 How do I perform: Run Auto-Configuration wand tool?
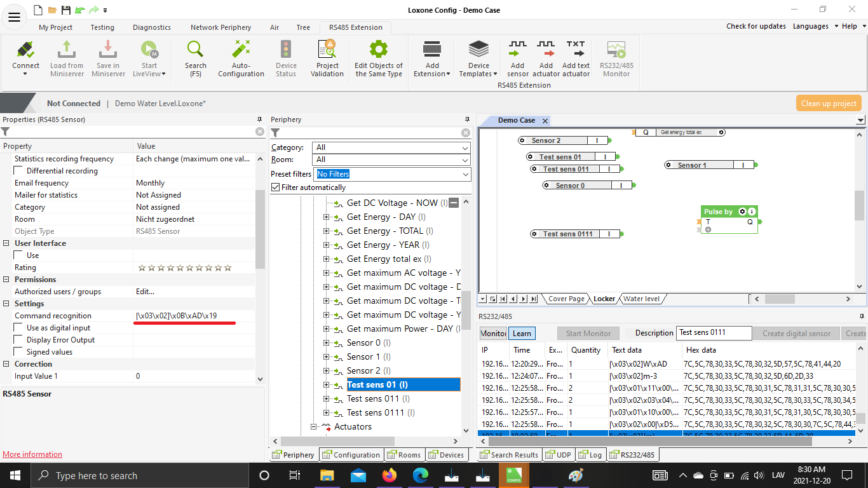tap(241, 51)
